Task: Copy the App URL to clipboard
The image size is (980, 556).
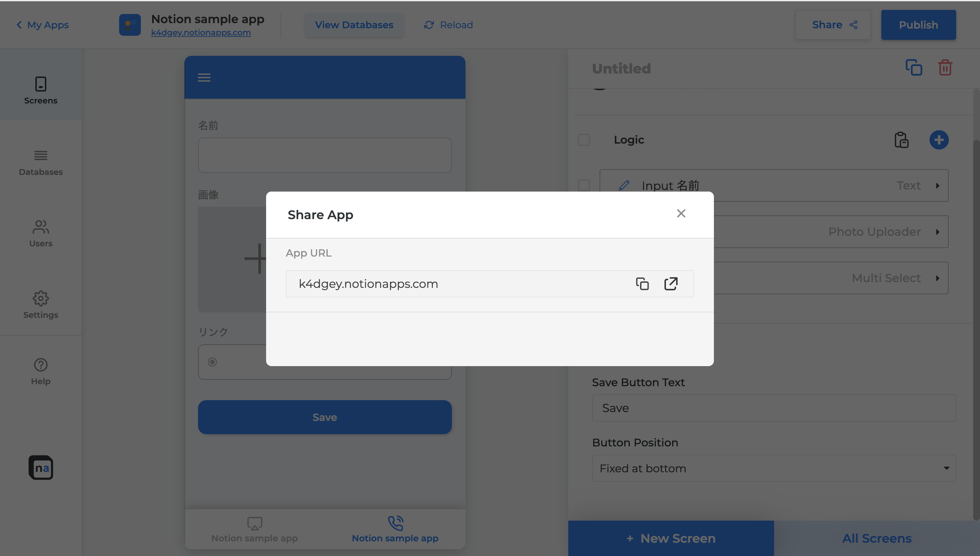Action: (642, 284)
